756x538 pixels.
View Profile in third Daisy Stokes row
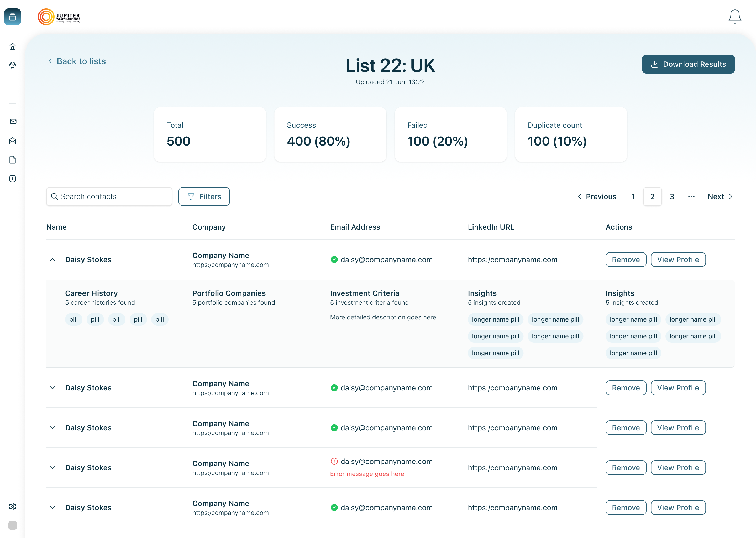pyautogui.click(x=678, y=428)
